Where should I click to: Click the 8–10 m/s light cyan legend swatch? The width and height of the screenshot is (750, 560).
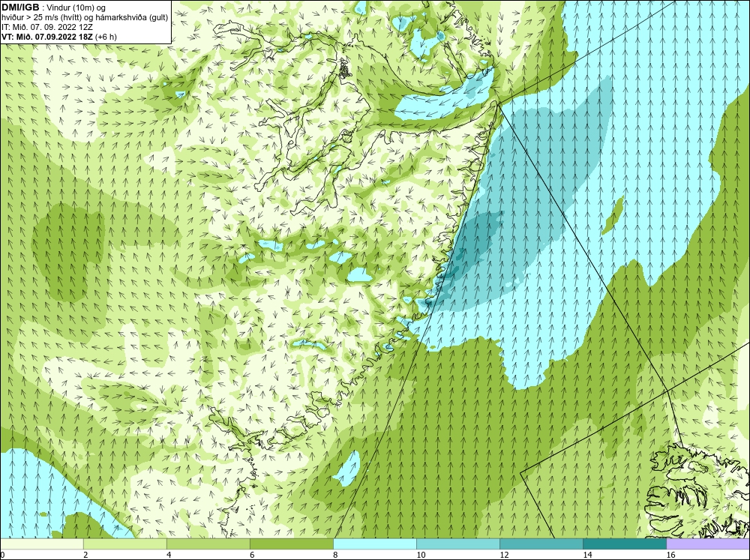374,544
